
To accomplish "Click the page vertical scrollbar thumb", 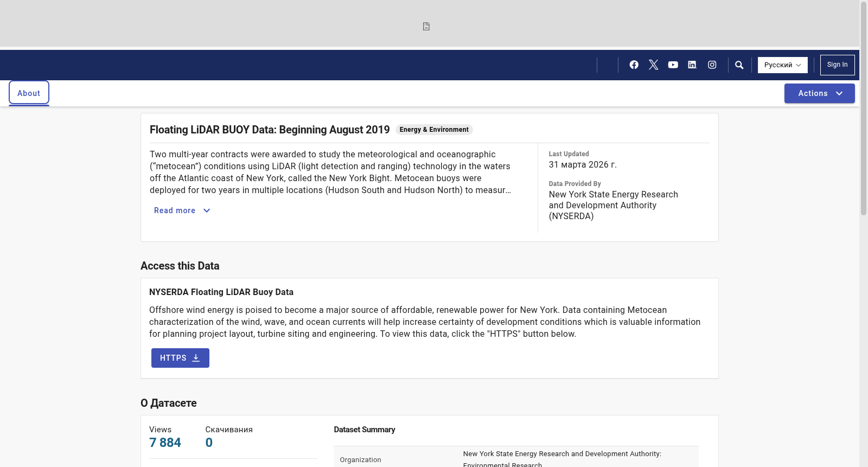I will pyautogui.click(x=864, y=108).
